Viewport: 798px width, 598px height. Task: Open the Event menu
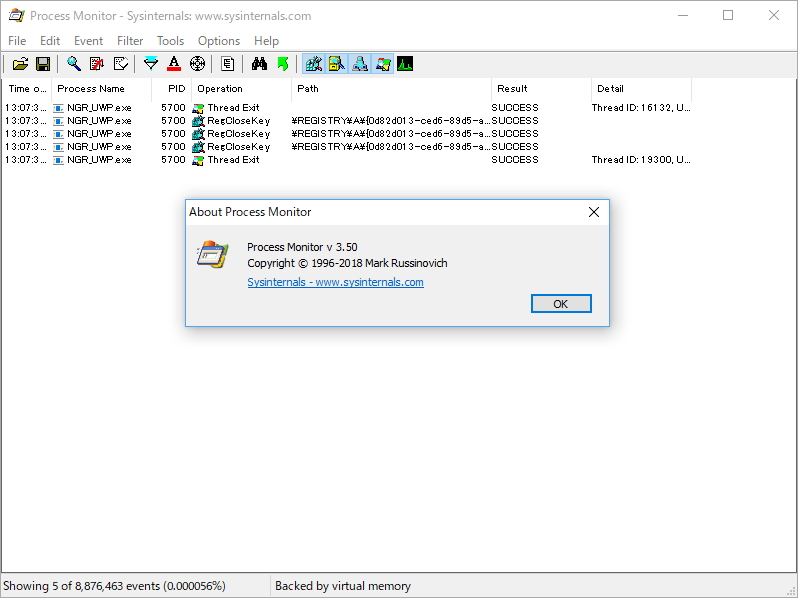pyautogui.click(x=89, y=41)
